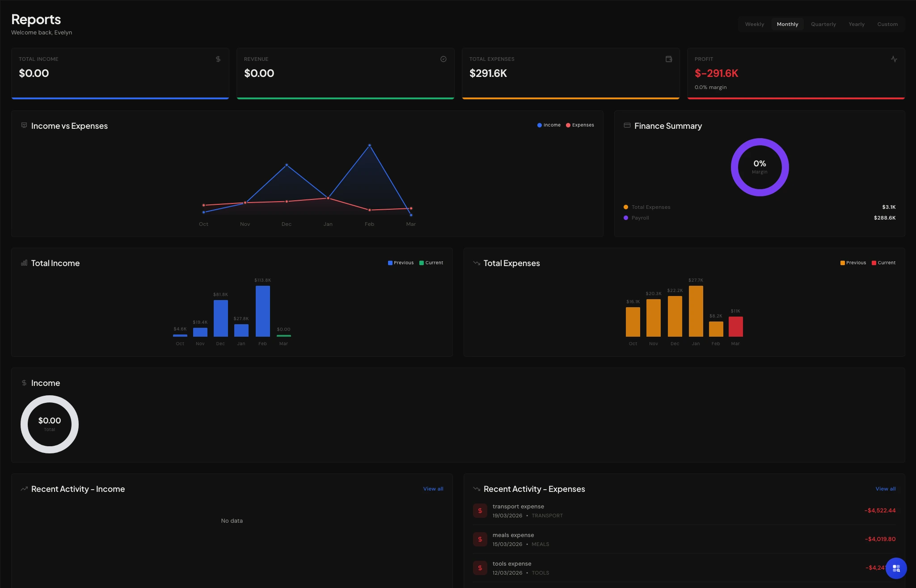Click the calendar icon on Total Expenses card

668,59
